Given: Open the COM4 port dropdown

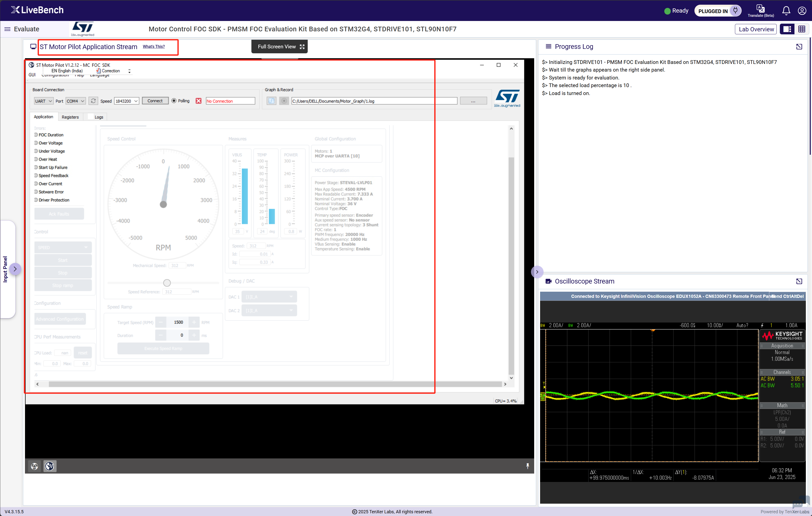Looking at the screenshot, I should [76, 101].
